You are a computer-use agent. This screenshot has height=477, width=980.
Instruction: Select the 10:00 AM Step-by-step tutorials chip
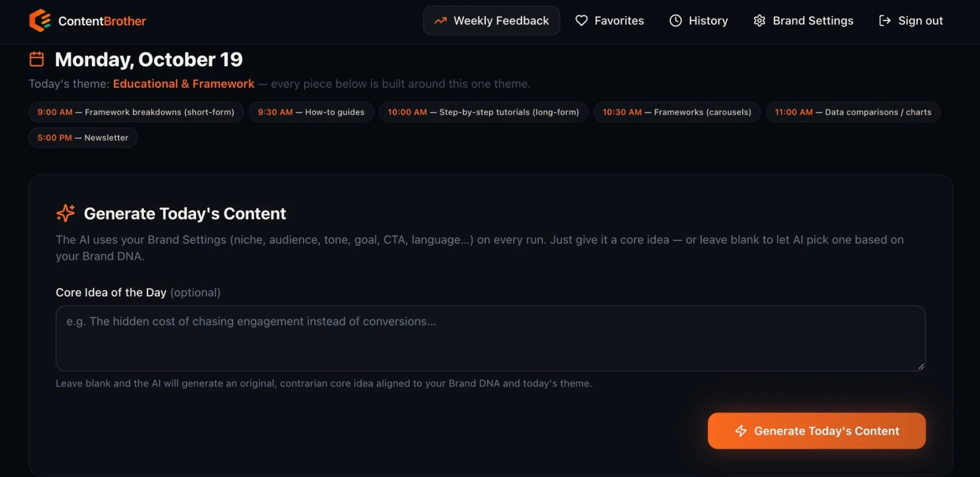coord(483,112)
